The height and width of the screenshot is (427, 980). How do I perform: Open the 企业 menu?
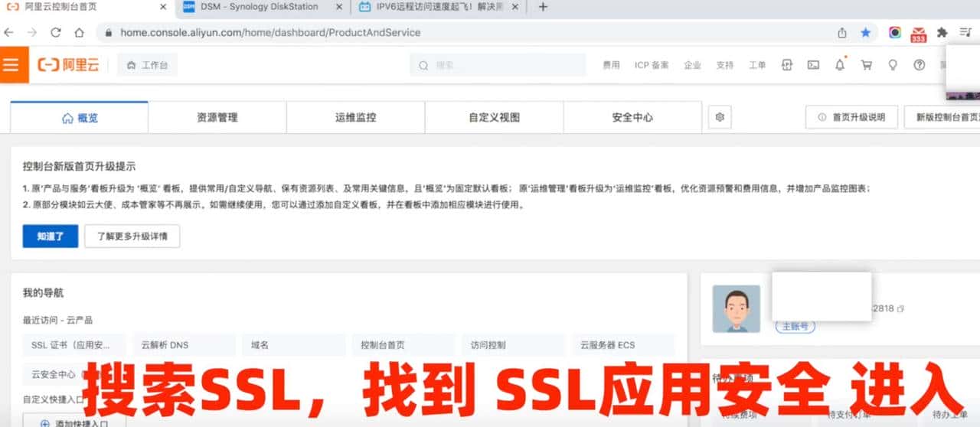[x=692, y=65]
